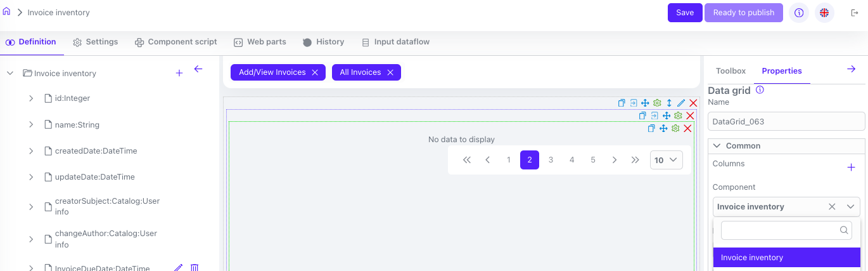Click the trash icon next to InvoiceDueDate

point(195,268)
